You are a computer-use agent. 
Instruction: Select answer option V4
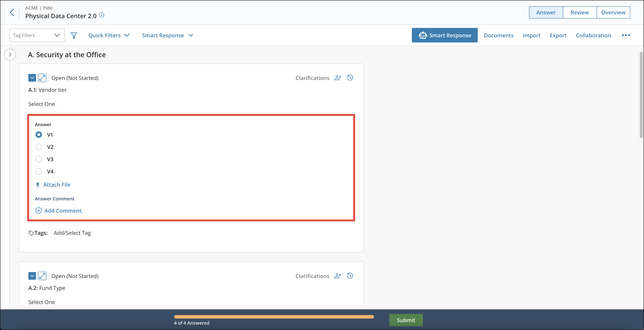(x=39, y=171)
